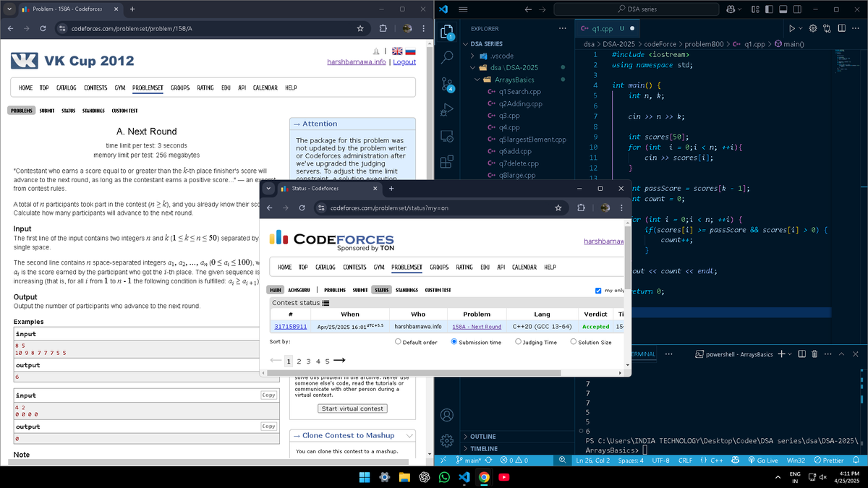This screenshot has height=488, width=868.
Task: Open Windows Start menu
Action: pyautogui.click(x=365, y=477)
